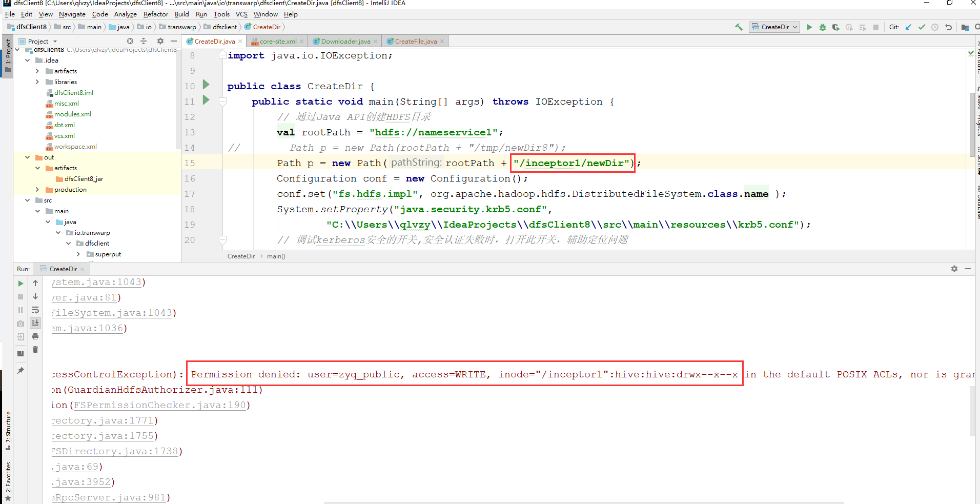
Task: Restore layout in the Run panel
Action: (x=21, y=353)
